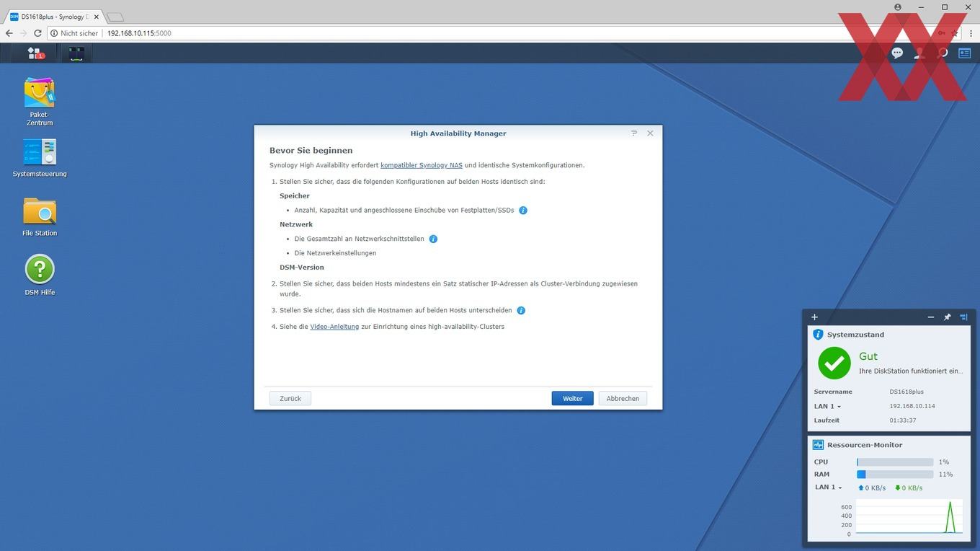Screen dimensions: 980x551
Task: Click the Laufzeit value 01:33:37
Action: pos(903,420)
